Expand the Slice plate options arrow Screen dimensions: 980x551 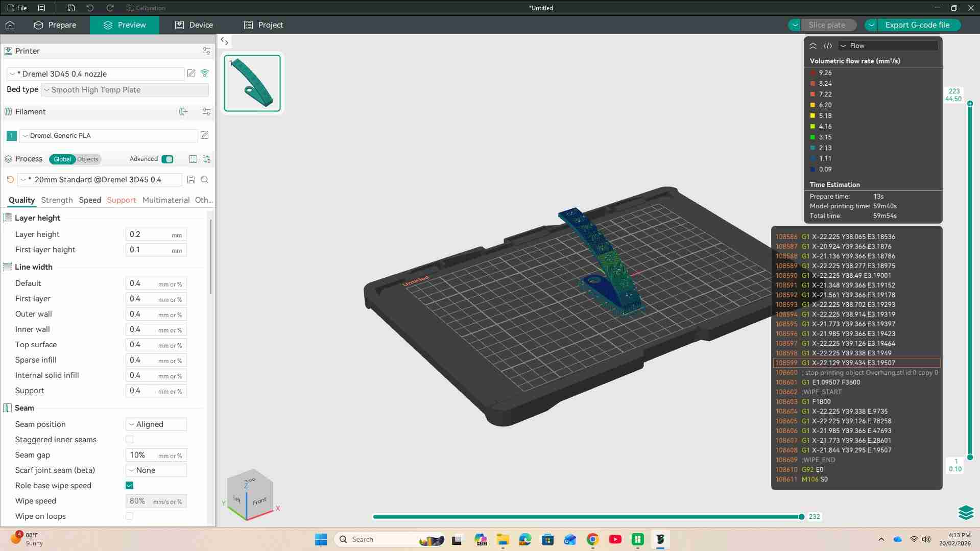point(795,25)
